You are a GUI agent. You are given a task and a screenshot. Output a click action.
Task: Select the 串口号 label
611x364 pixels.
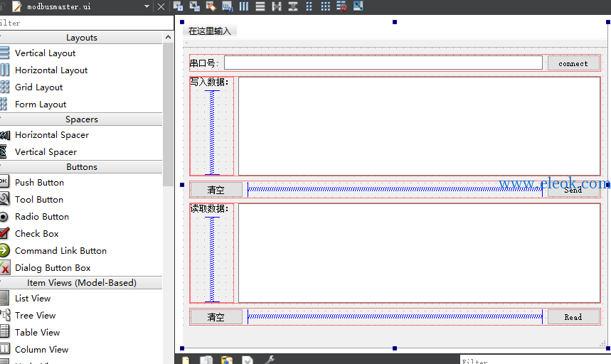204,63
